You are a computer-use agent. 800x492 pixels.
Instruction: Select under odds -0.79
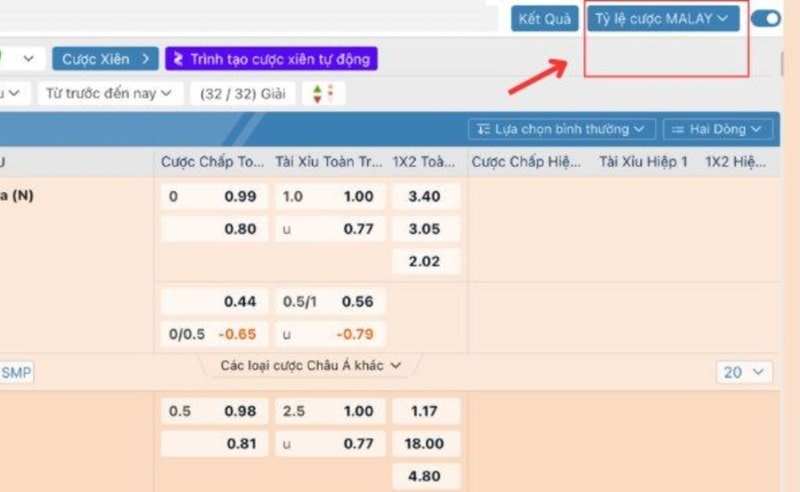(330, 334)
